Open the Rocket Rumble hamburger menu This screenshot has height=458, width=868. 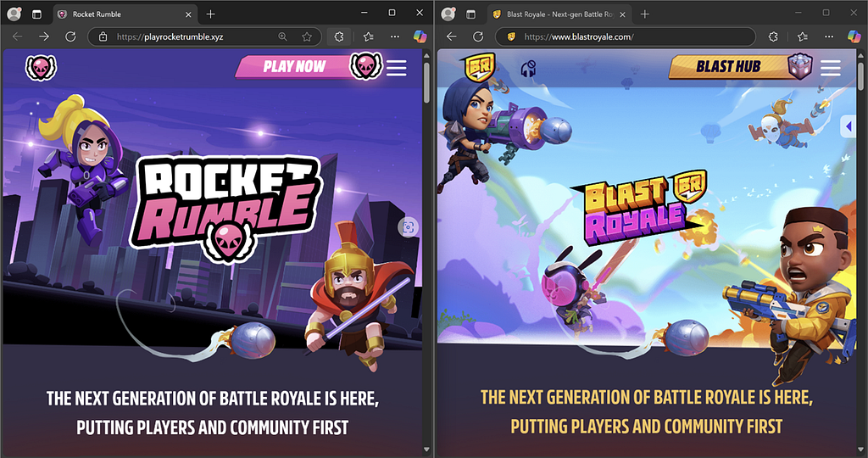pyautogui.click(x=397, y=68)
